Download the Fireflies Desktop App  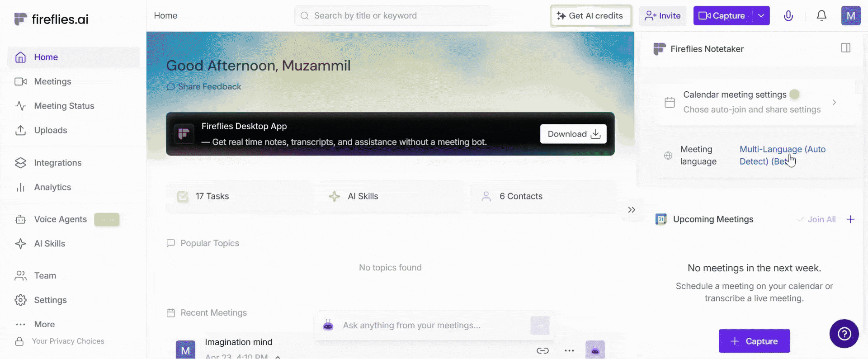(573, 134)
